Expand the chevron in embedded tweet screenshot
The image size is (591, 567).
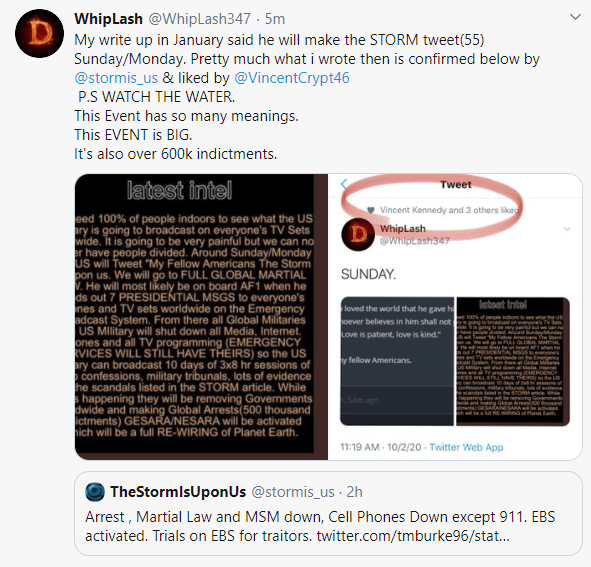coord(567,229)
